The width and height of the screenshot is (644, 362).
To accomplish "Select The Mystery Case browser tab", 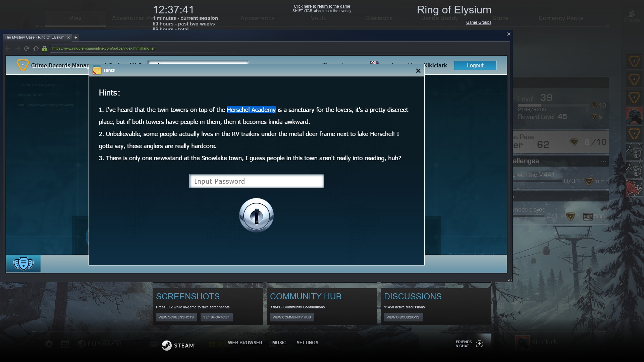I will tap(34, 38).
